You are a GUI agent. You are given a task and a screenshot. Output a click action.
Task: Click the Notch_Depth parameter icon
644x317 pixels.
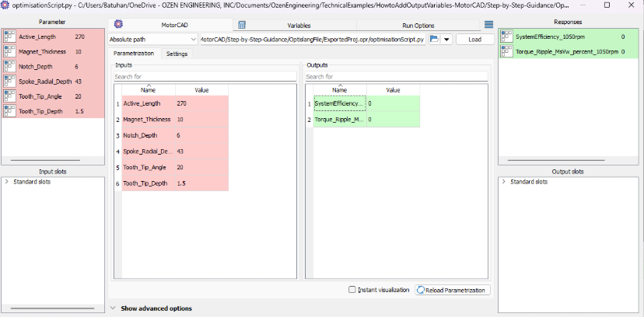(10, 66)
